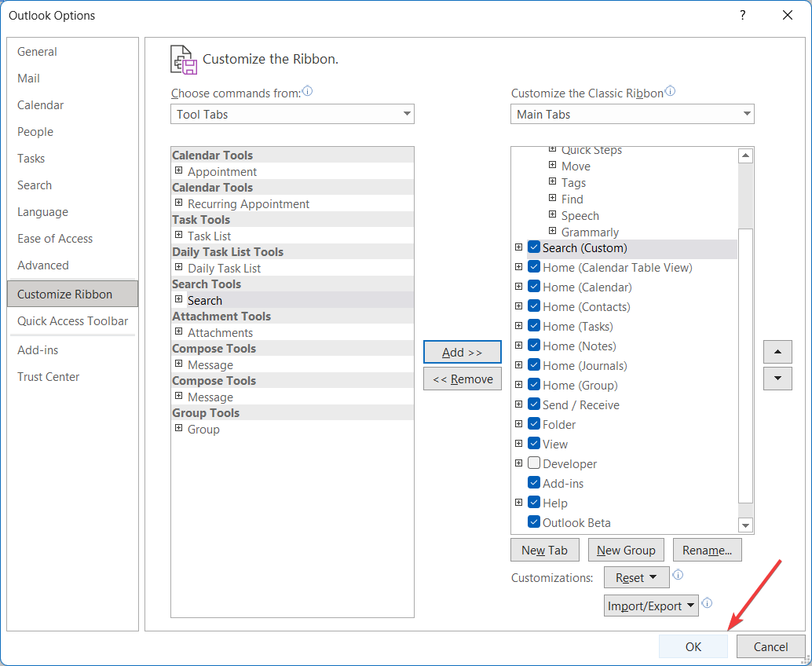Toggle the Send / Receive checkbox
812x666 pixels.
(x=534, y=404)
